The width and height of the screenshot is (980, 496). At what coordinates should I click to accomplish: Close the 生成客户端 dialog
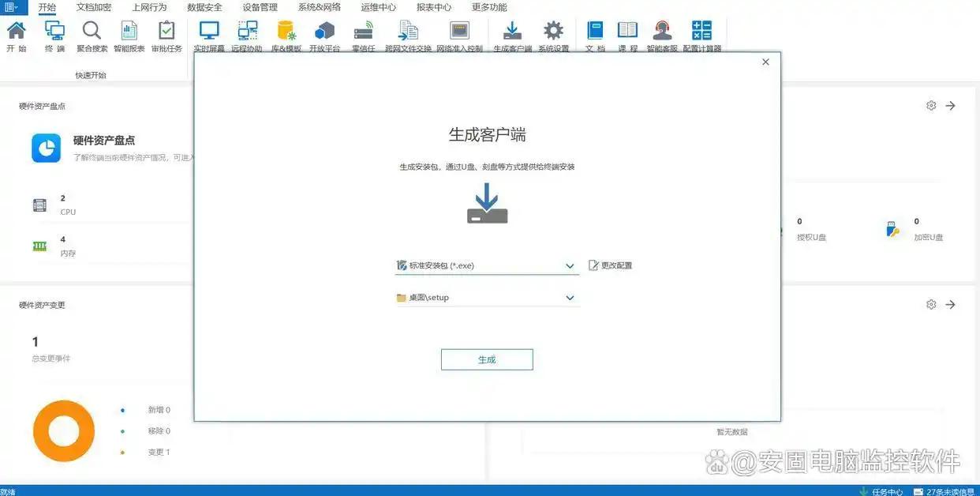point(765,62)
